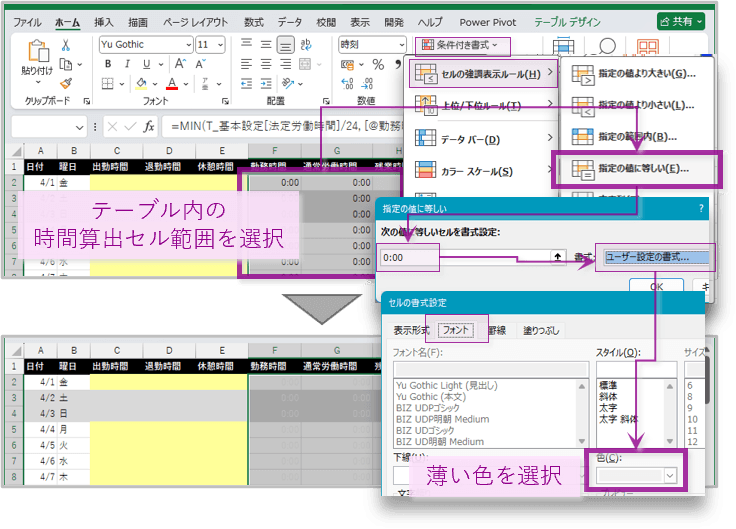Open セルの強調表示ルール(H) submenu
The width and height of the screenshot is (736, 529).
click(483, 74)
